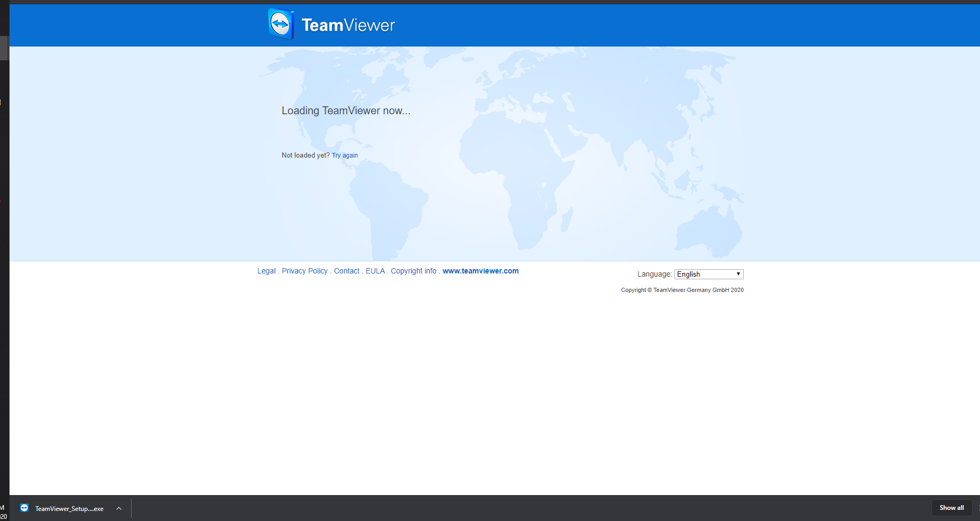This screenshot has width=980, height=521.
Task: Open the Language dropdown set to English
Action: tap(709, 274)
